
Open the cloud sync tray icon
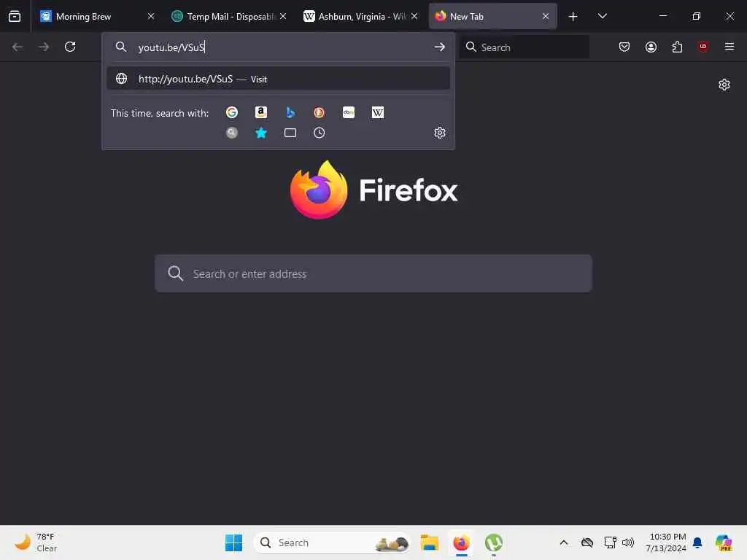click(x=587, y=542)
